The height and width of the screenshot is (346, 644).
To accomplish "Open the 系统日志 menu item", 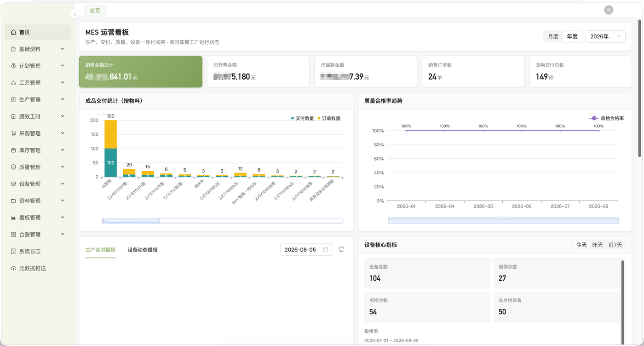I will click(x=38, y=251).
